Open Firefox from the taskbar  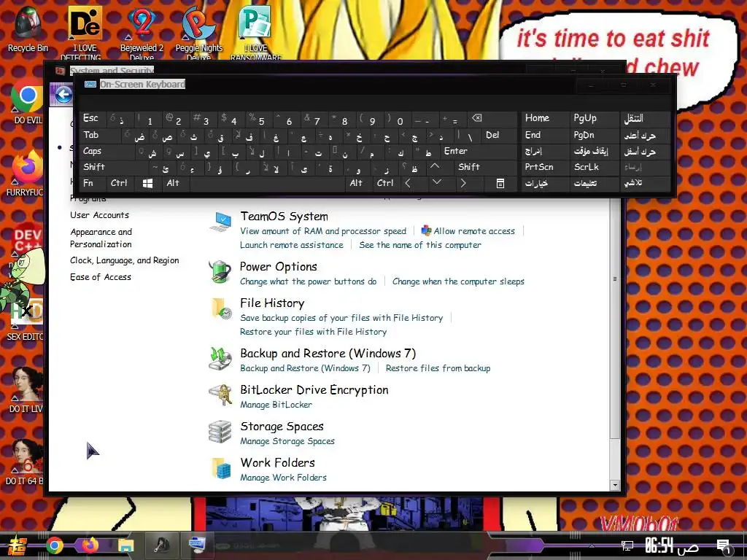[x=90, y=545]
